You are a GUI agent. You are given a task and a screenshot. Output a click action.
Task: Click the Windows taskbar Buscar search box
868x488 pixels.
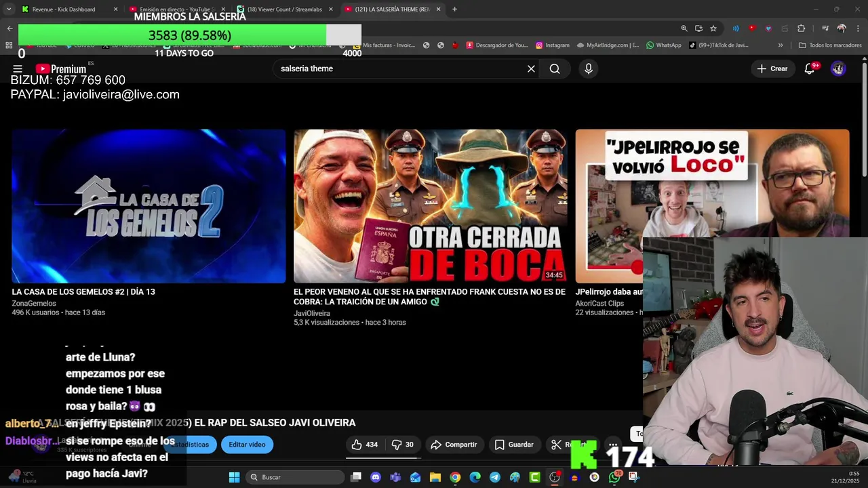pos(294,477)
